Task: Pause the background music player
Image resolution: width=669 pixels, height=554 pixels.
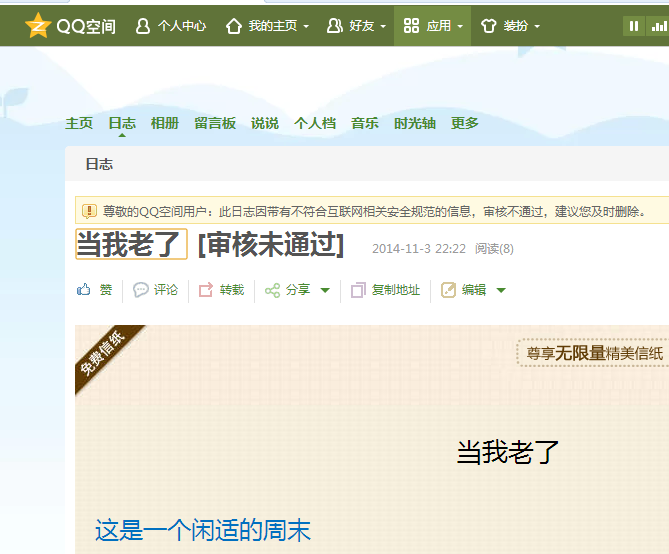Action: point(633,26)
